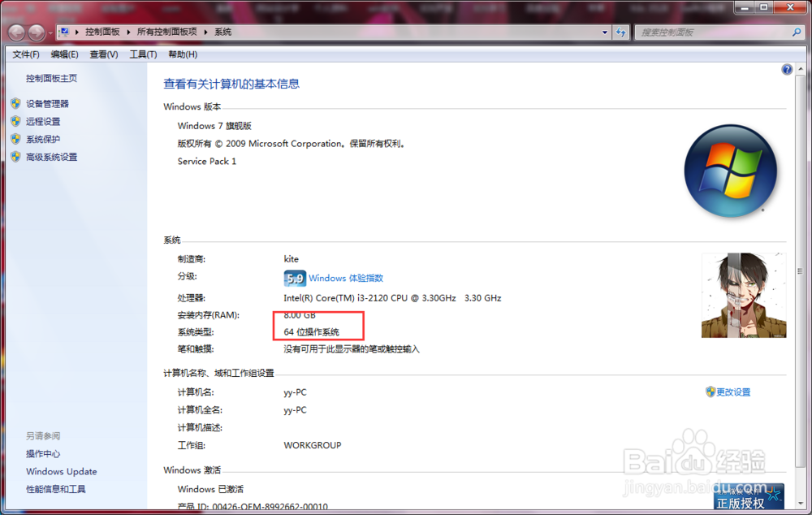Viewport: 812px width, 515px height.
Task: Click the manufacturer value kite
Action: [291, 259]
